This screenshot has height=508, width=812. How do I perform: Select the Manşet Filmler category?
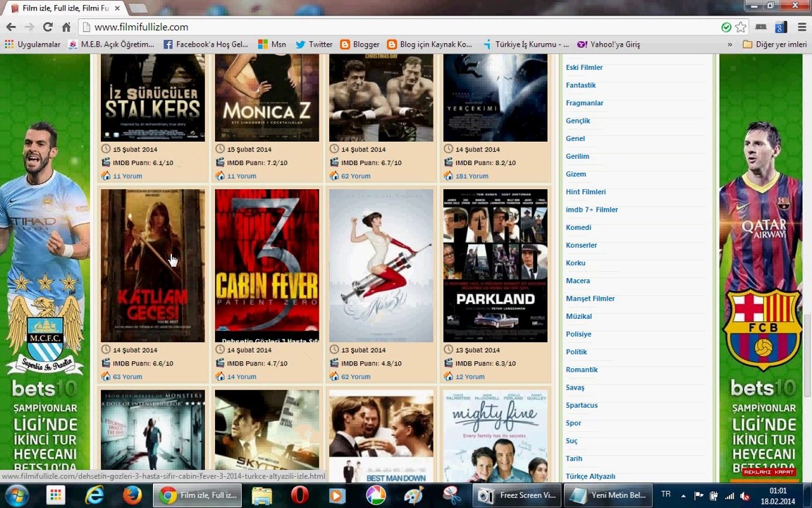tap(591, 298)
